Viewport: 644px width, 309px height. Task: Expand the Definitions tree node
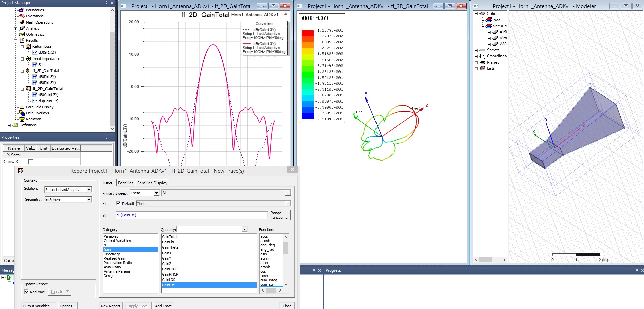9,125
